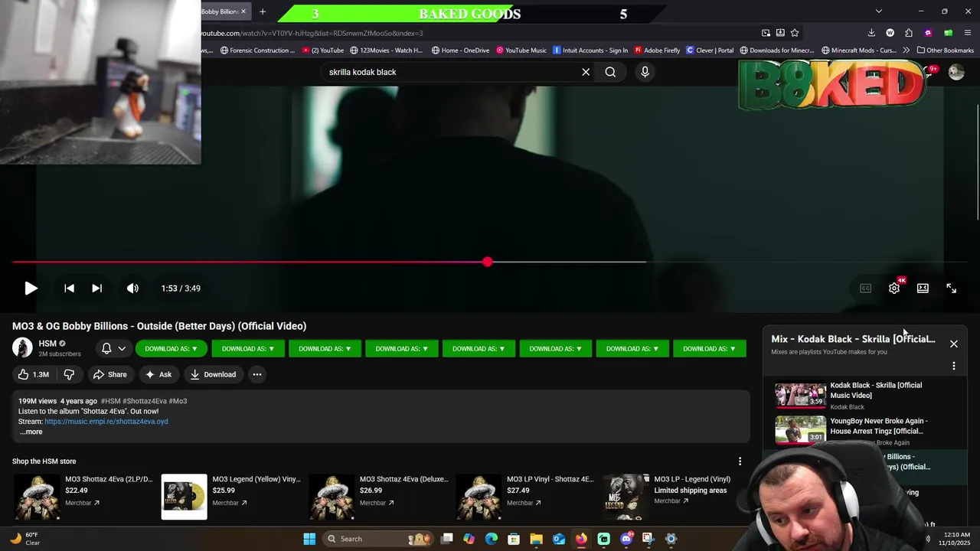Image resolution: width=980 pixels, height=551 pixels.
Task: Open File Explorer from the taskbar
Action: point(536,539)
